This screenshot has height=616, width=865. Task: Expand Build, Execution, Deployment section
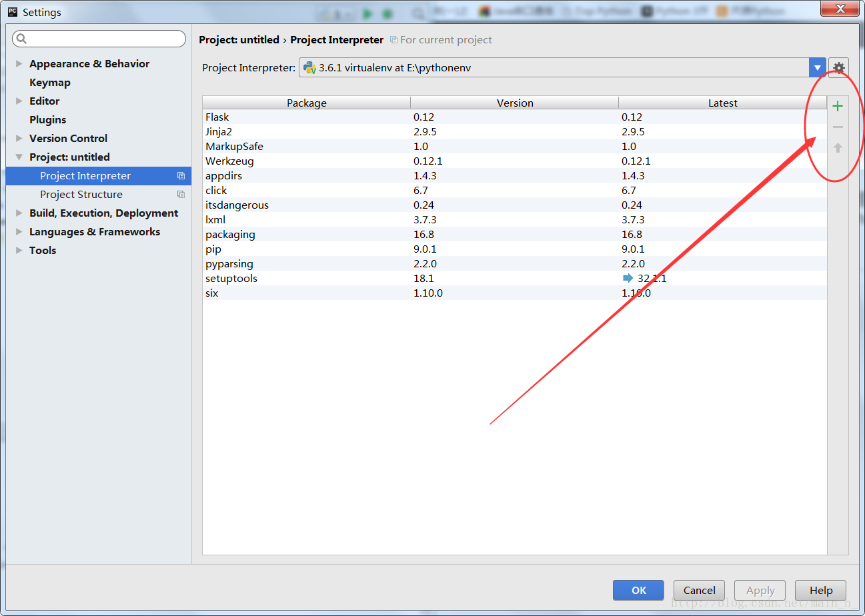click(x=19, y=213)
